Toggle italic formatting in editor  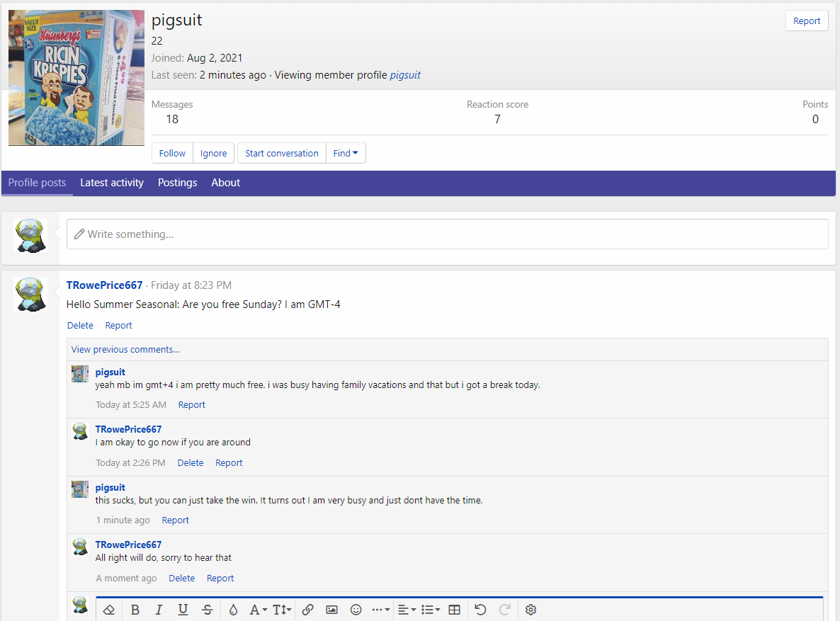click(159, 610)
